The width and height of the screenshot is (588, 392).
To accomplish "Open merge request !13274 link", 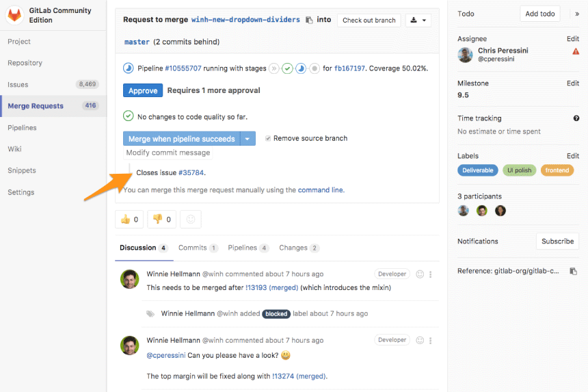I will 299,376.
